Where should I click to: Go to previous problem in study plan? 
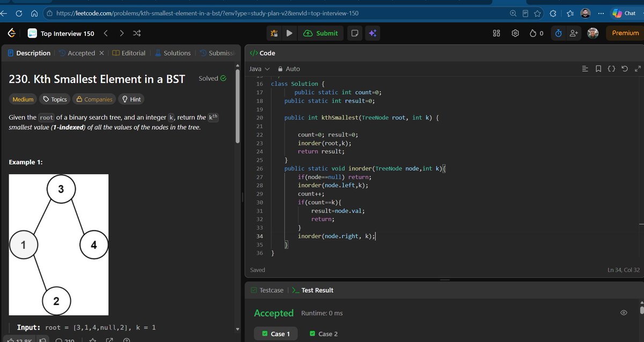point(106,33)
